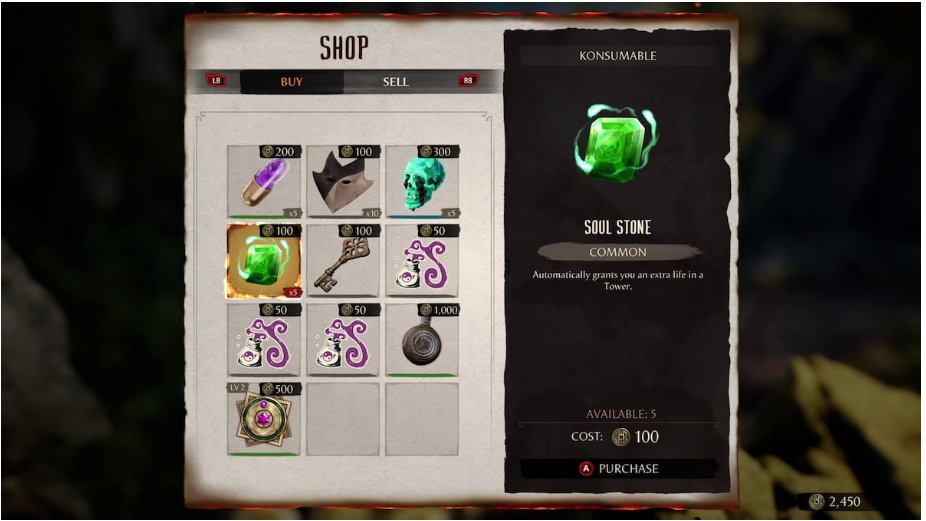Screen dimensions: 926x521
Task: Select the empty slot beside medallion
Action: click(343, 419)
